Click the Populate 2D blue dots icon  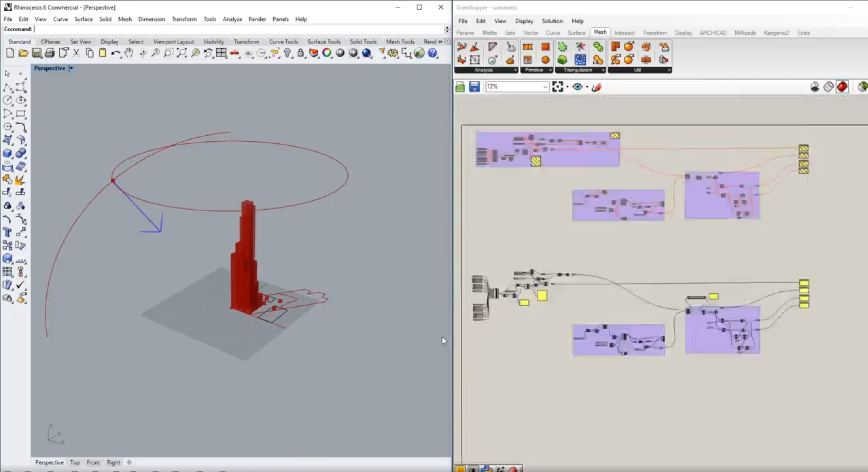coord(580,60)
